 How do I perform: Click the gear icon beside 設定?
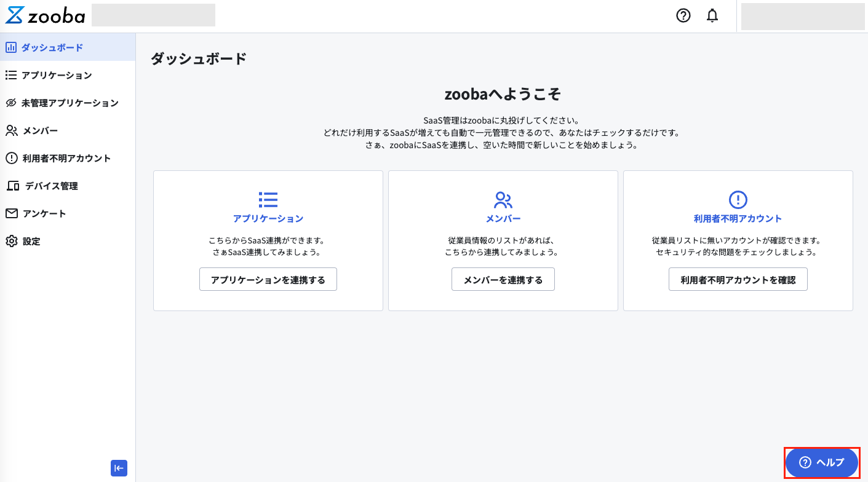point(12,241)
